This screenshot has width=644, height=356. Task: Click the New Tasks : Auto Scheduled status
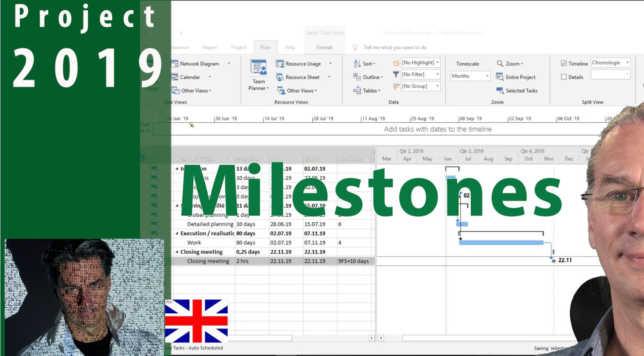coord(194,348)
